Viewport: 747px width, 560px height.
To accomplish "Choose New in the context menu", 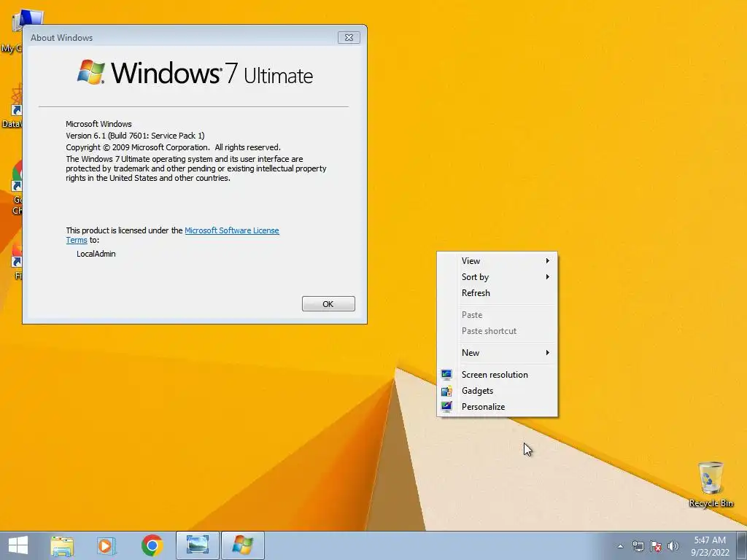I will pyautogui.click(x=497, y=353).
